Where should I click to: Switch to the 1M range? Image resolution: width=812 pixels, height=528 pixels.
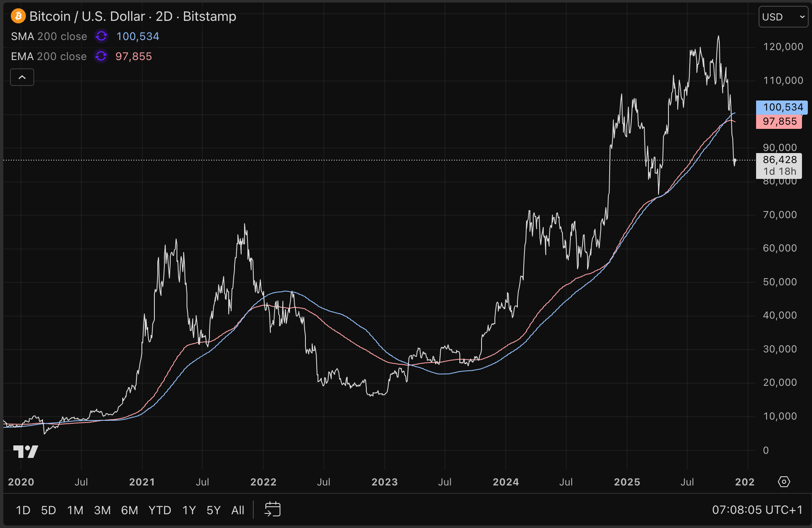(x=75, y=510)
